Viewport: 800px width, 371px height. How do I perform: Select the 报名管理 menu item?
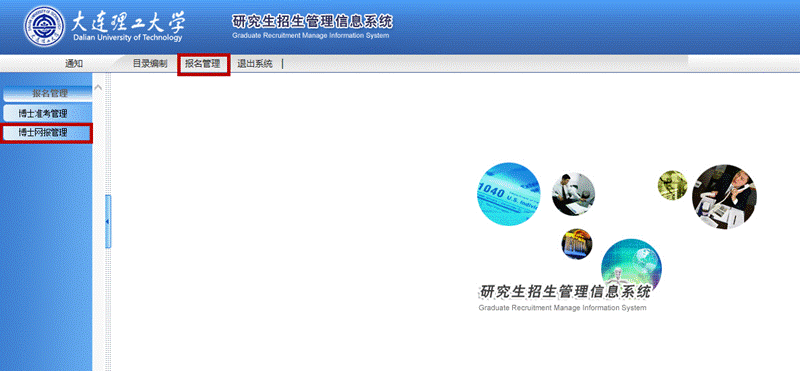point(203,64)
